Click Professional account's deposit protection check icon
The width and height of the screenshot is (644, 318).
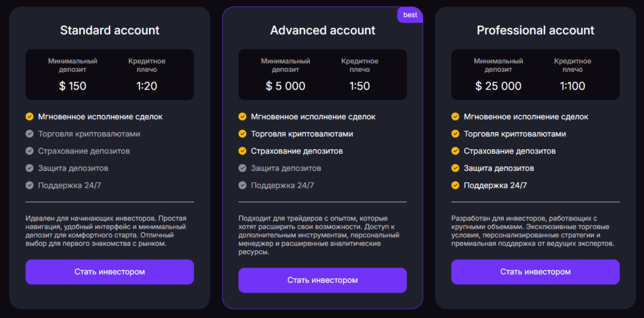(455, 168)
